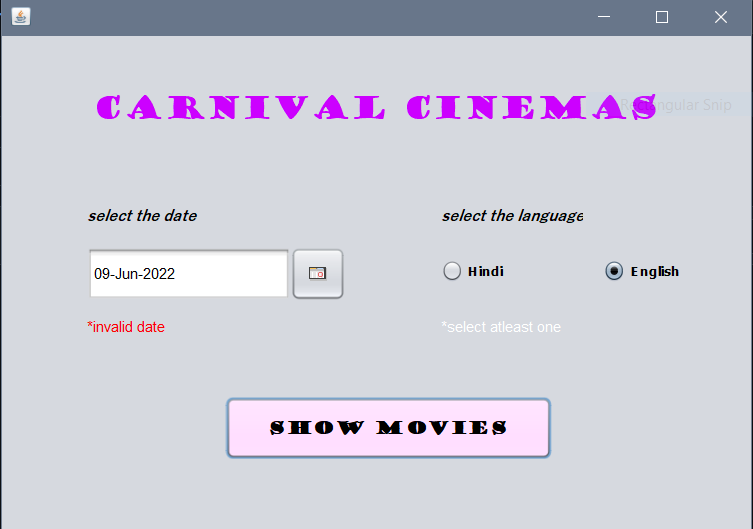Click the '*select atleast one' hint text
This screenshot has width=753, height=529.
pos(501,327)
